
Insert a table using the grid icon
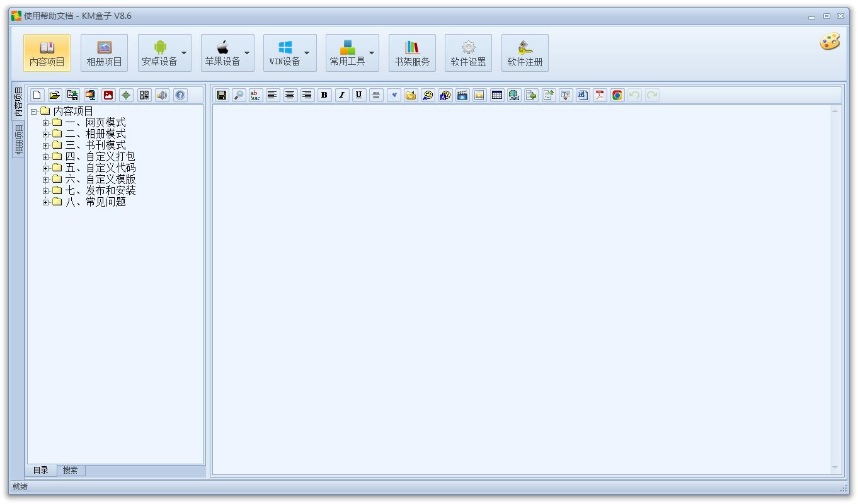pos(497,95)
